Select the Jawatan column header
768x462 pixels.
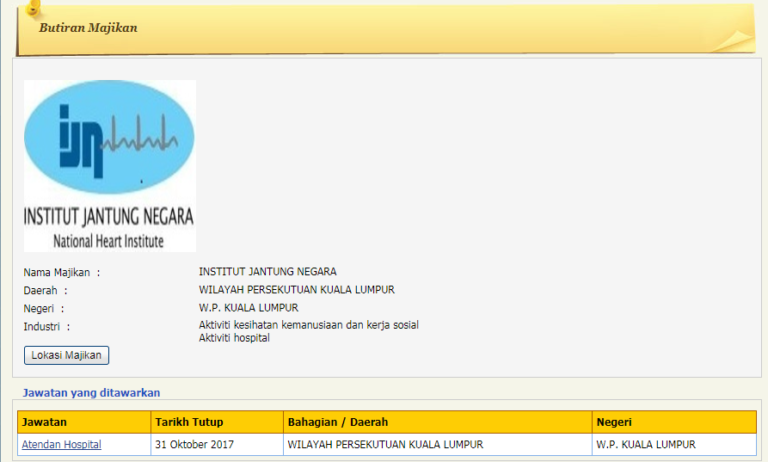[84, 422]
